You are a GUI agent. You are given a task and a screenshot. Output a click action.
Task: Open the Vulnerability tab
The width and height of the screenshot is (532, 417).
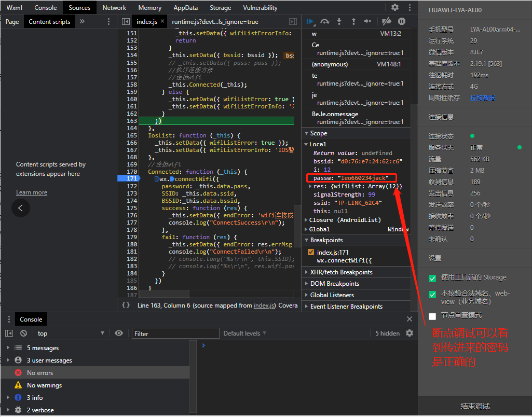[260, 7]
